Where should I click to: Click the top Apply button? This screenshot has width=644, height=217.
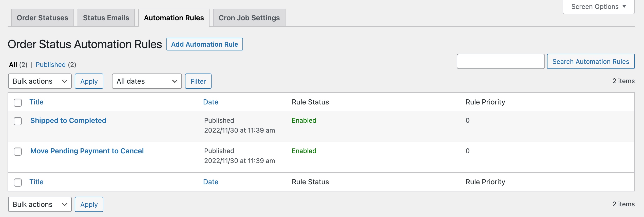point(89,81)
